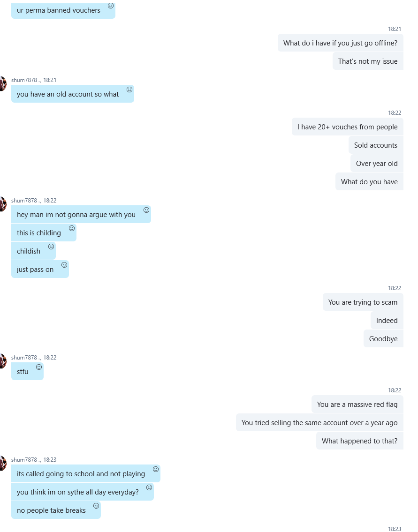Click smiley on 'this is childing' message
Viewport: 418px width, 532px height.
(x=72, y=228)
